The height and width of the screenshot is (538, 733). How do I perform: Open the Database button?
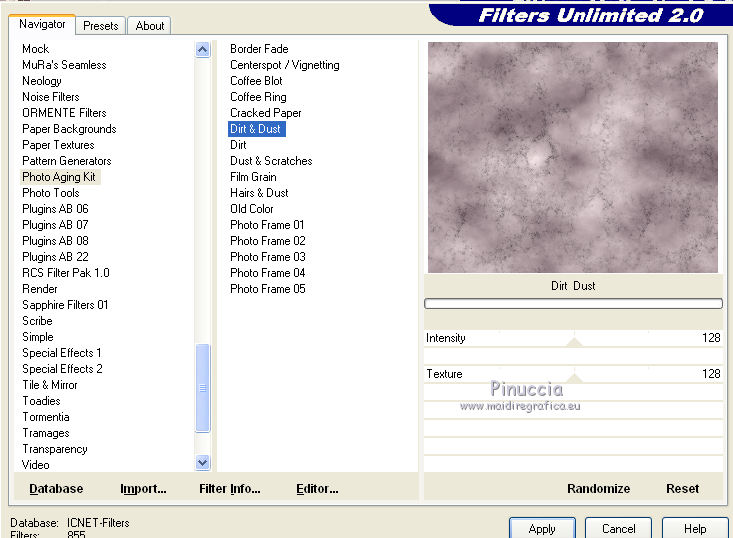pyautogui.click(x=56, y=488)
